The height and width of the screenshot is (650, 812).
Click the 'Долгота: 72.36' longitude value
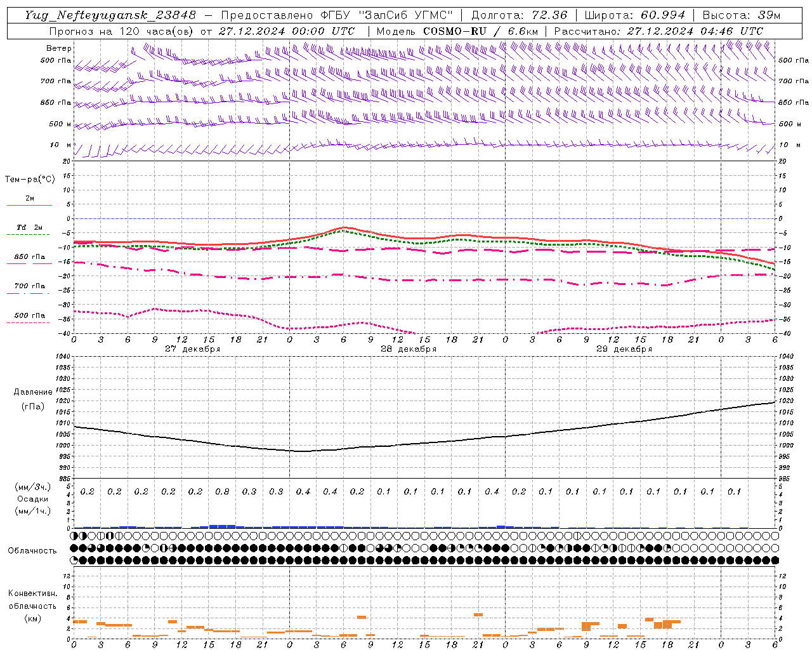519,15
